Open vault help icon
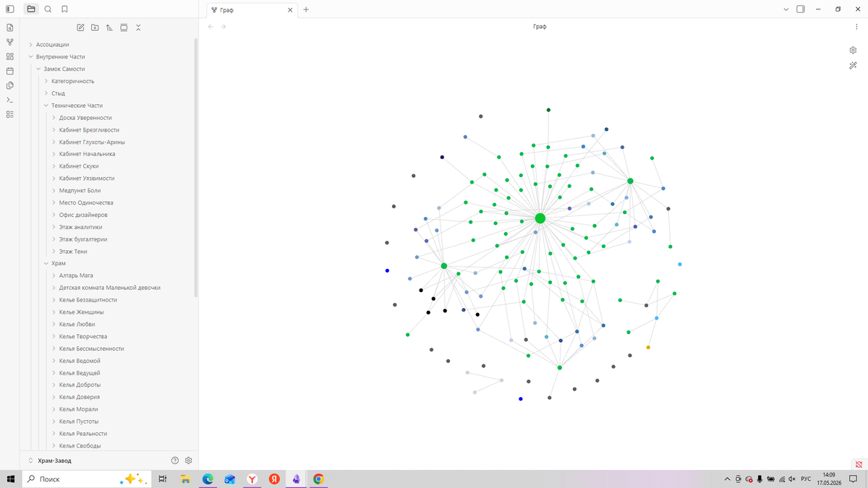This screenshot has height=488, width=868. point(175,461)
